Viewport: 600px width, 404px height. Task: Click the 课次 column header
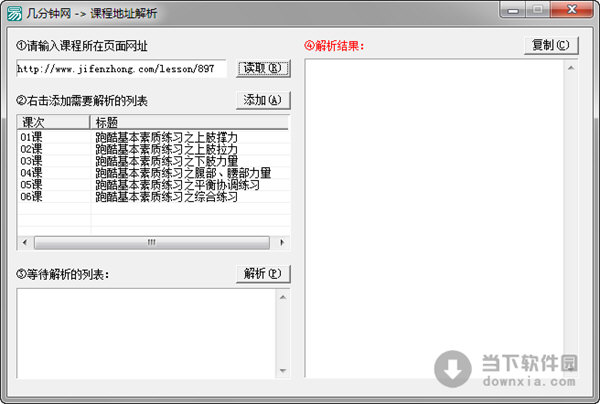(x=53, y=122)
